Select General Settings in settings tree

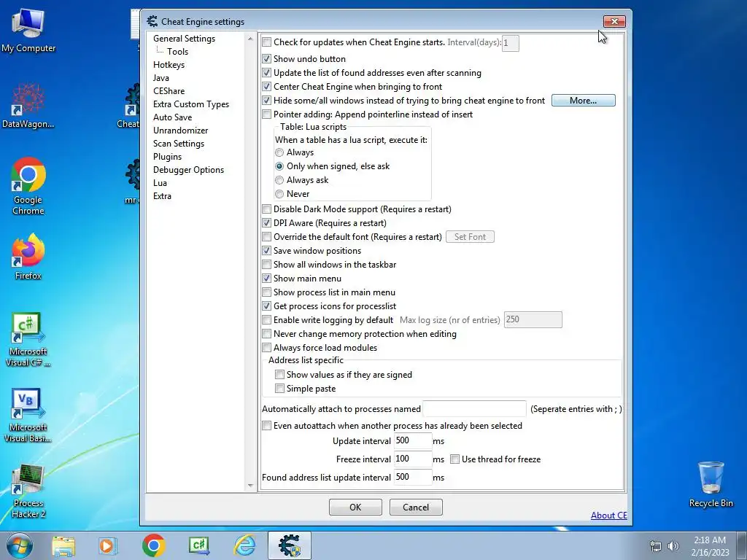(x=184, y=39)
